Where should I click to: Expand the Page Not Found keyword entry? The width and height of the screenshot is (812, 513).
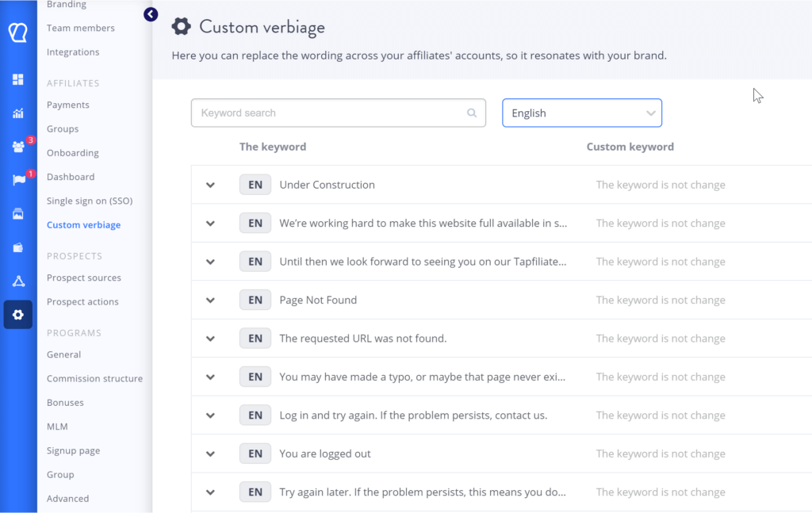coord(211,300)
